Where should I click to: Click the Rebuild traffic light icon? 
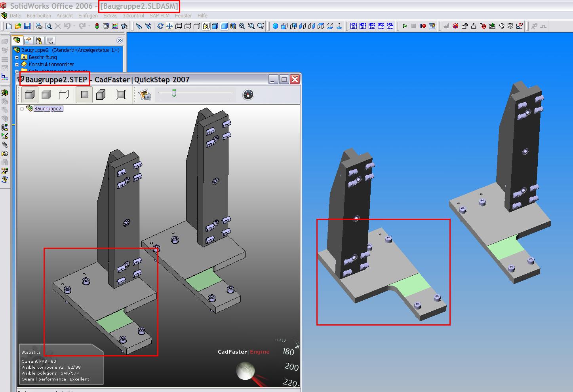pyautogui.click(x=97, y=26)
